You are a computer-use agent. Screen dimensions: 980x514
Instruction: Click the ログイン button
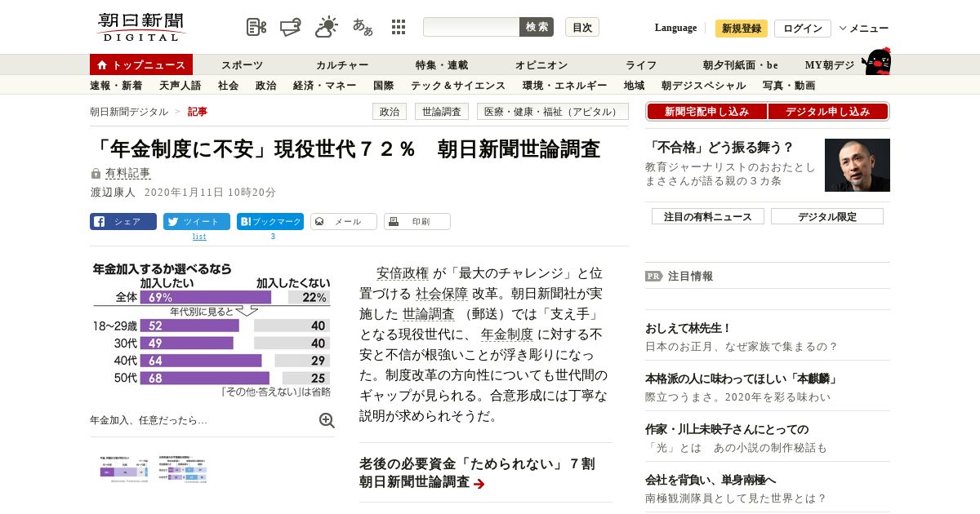(x=803, y=29)
